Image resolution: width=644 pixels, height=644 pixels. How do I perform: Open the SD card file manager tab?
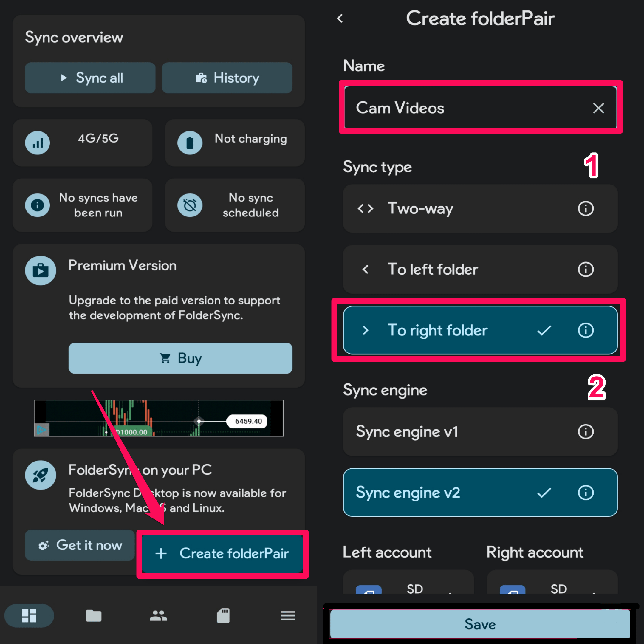click(x=223, y=615)
